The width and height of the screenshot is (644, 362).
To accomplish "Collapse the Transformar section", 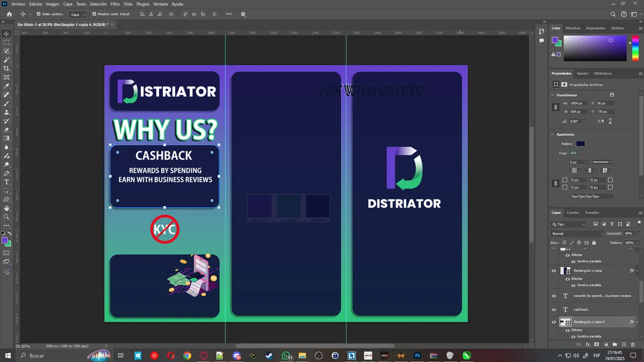I will [x=553, y=95].
